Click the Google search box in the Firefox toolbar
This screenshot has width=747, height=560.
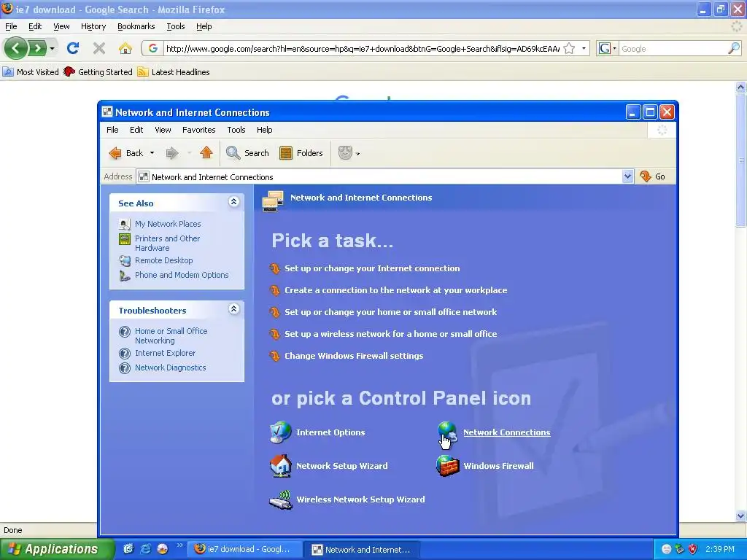[673, 48]
